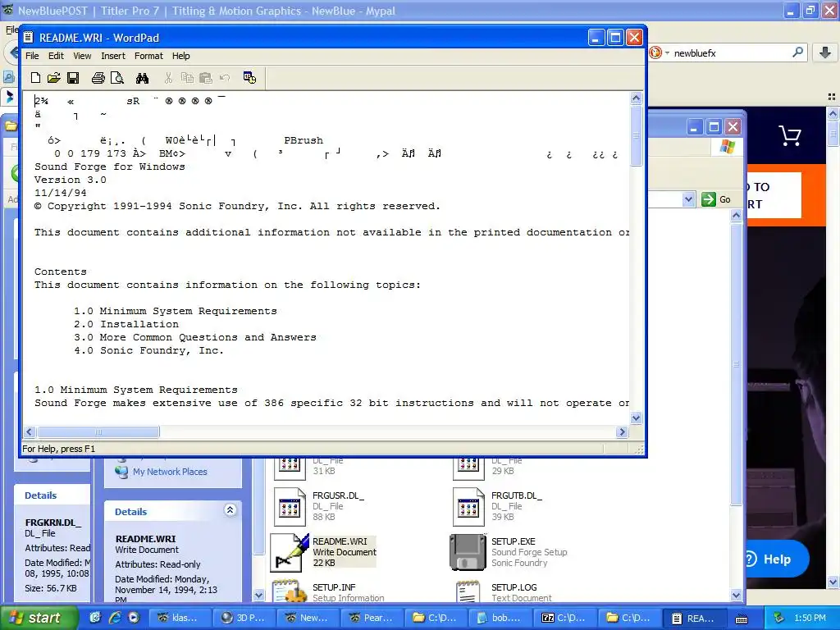Screen dimensions: 840x630
Task: Click the Undo icon in WordPad toolbar
Action: point(225,78)
